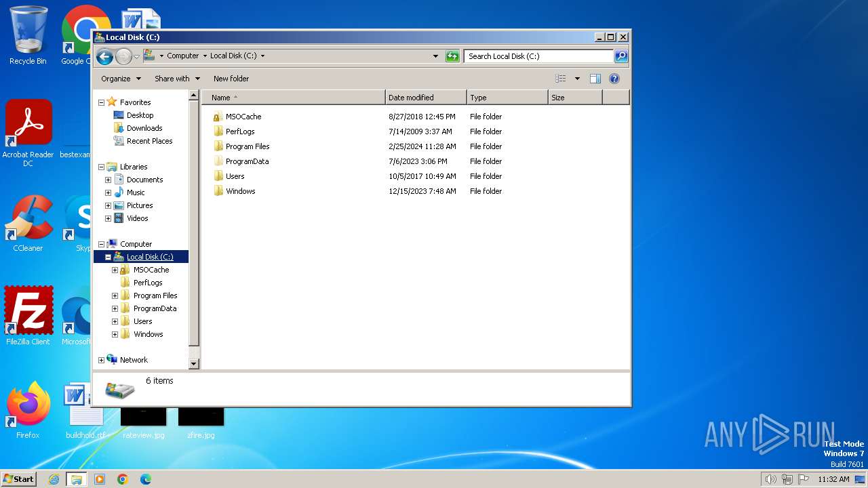868x488 pixels.
Task: Select the Firefox desktop icon
Action: (x=28, y=410)
